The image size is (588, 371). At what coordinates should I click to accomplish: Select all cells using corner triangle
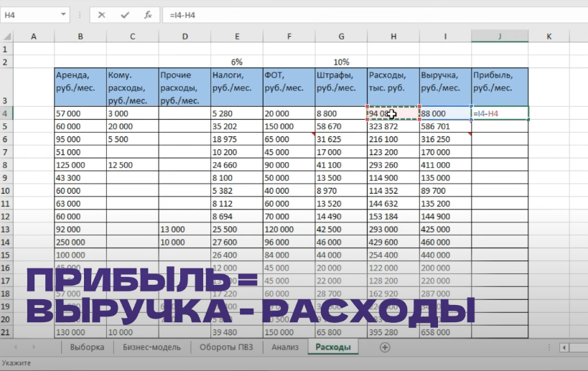[x=6, y=37]
